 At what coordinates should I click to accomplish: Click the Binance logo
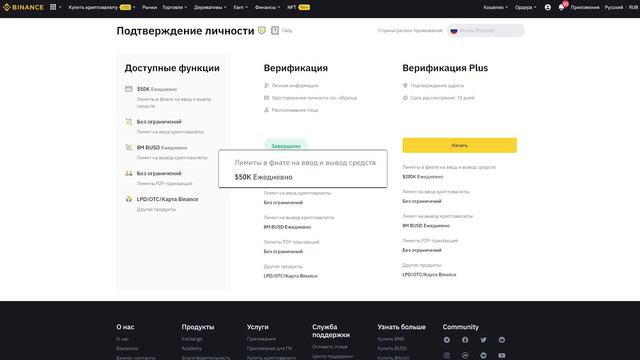point(23,7)
